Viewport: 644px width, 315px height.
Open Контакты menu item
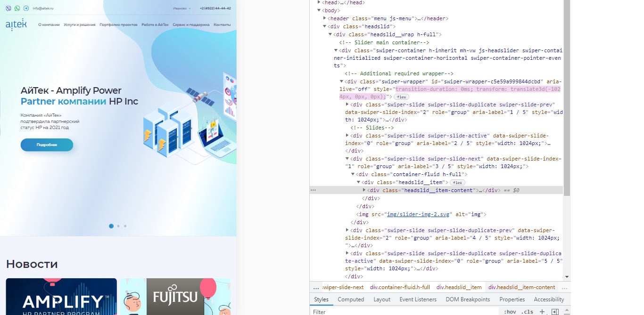[x=222, y=24]
